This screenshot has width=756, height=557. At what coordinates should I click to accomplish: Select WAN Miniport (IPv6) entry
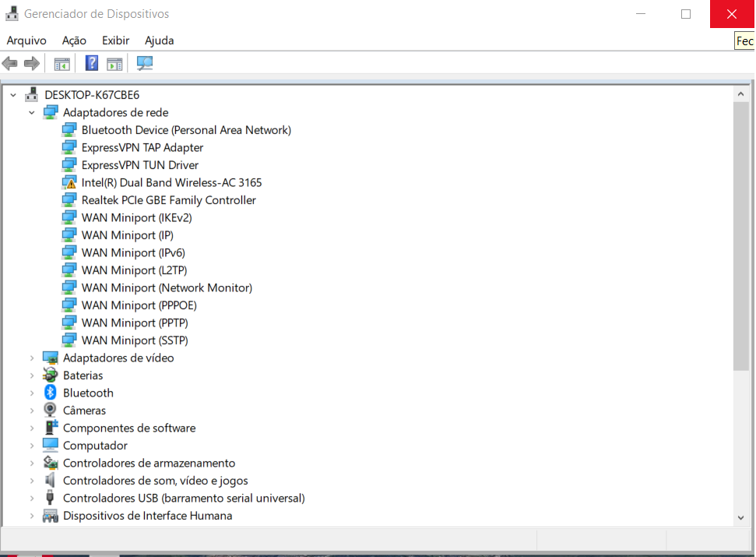(133, 252)
